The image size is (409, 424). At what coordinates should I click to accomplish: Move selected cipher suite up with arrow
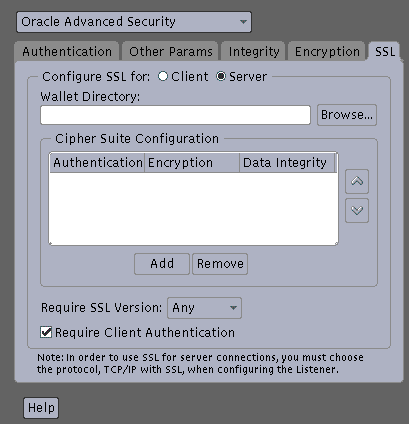pyautogui.click(x=357, y=181)
